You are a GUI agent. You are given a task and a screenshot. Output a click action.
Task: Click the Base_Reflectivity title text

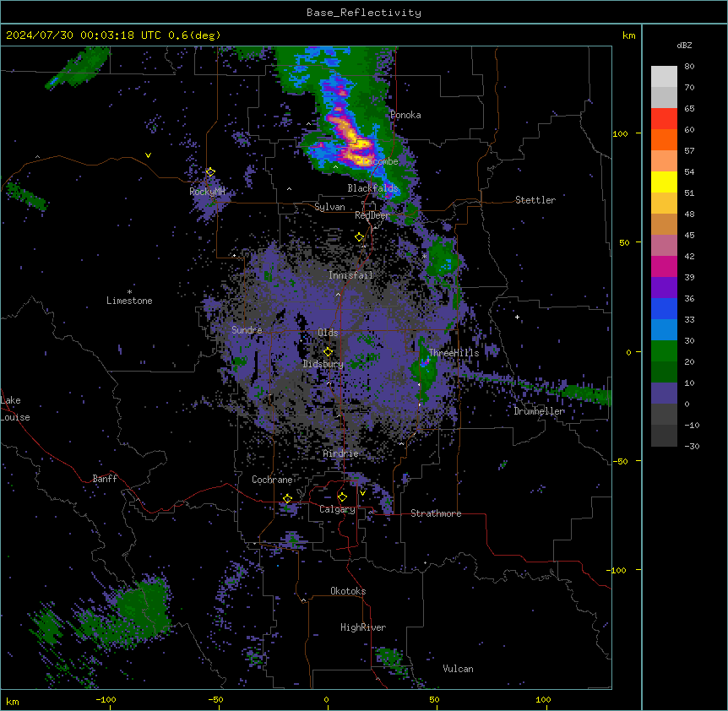pyautogui.click(x=364, y=13)
